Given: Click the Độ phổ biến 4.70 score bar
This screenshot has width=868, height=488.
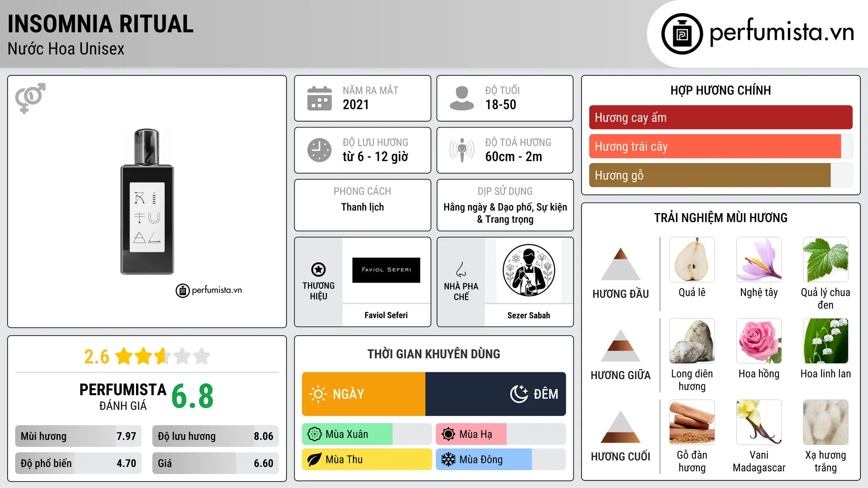Looking at the screenshot, I should (78, 463).
